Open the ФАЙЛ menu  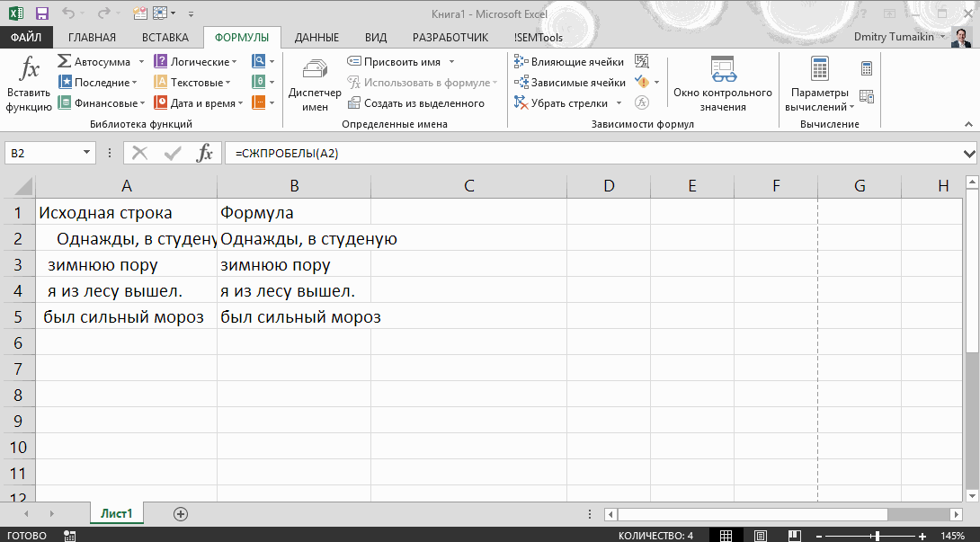(26, 38)
